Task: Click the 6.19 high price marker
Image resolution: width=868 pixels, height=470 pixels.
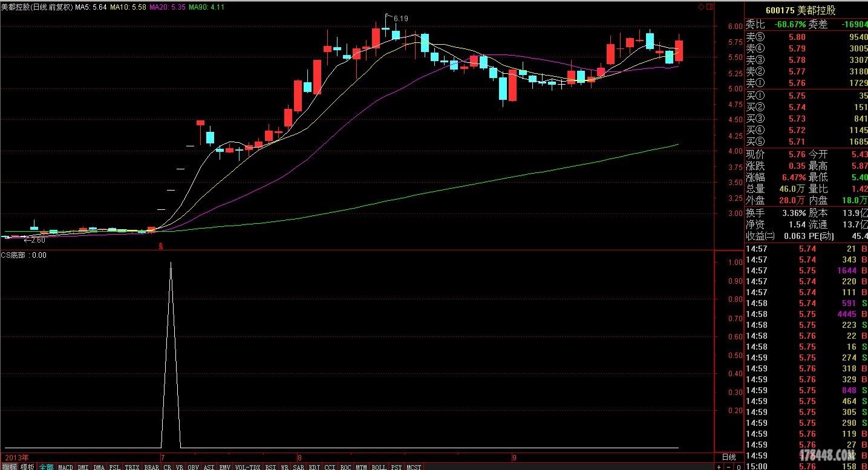Action: (400, 19)
